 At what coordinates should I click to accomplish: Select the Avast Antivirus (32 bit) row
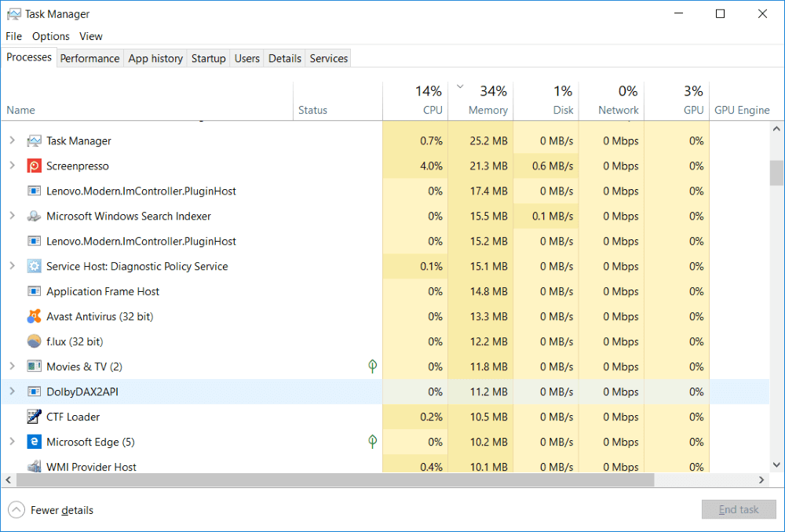click(x=385, y=316)
